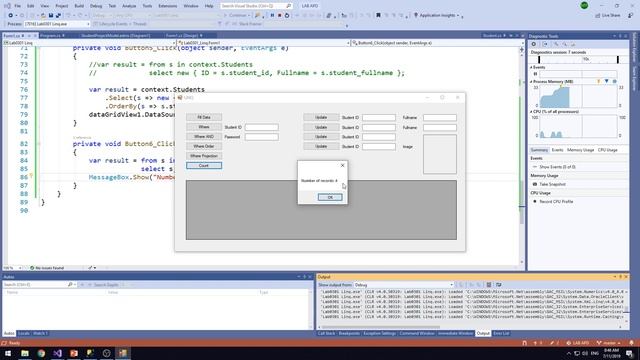Open Diagnostic Tools settings gear icon
This screenshot has width=640, height=360.
(534, 44)
